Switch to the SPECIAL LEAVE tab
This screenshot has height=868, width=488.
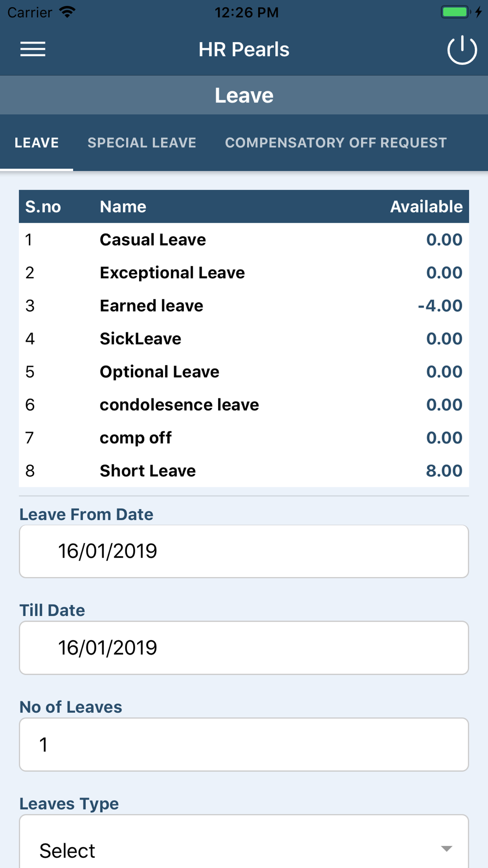(142, 143)
